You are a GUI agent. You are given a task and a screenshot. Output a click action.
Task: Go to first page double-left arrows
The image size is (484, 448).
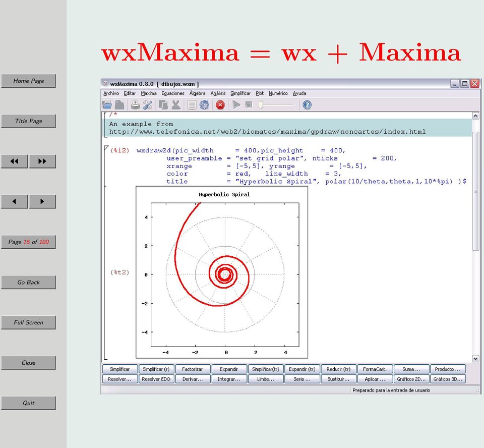click(14, 161)
